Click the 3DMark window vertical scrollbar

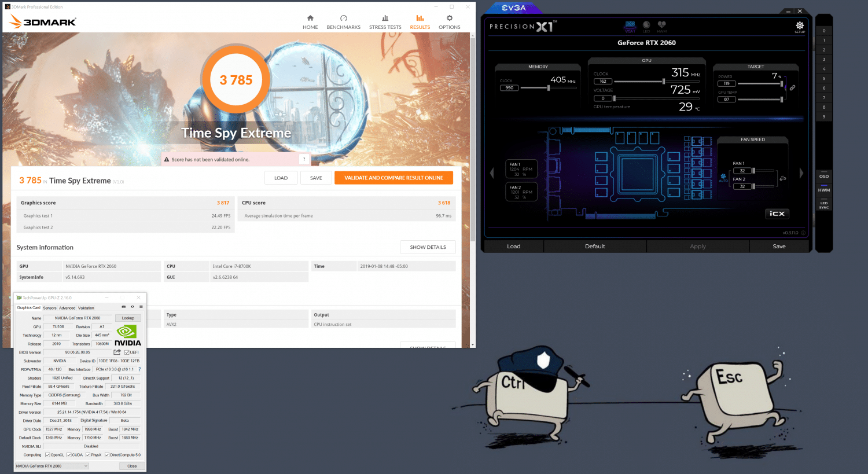[473, 139]
